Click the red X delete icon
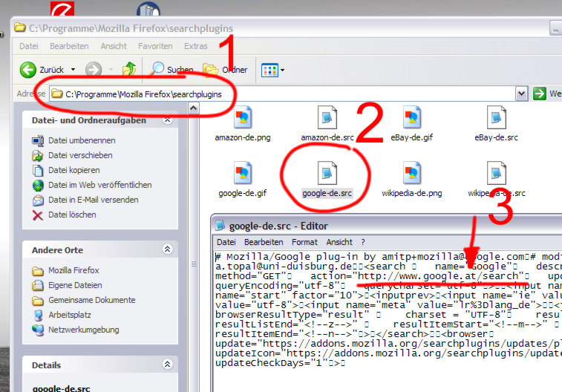 point(38,215)
